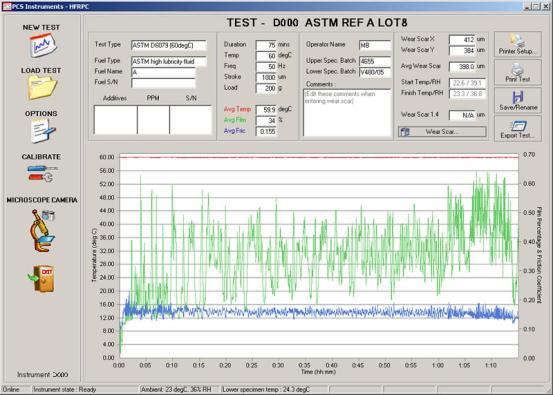
Task: Click the Comments text area
Action: coord(347,113)
